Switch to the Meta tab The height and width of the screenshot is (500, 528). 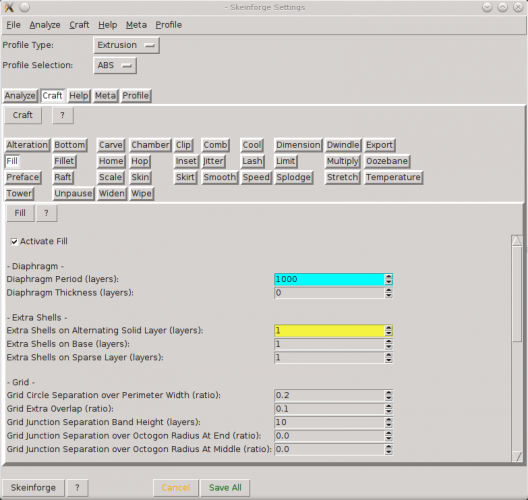(105, 96)
